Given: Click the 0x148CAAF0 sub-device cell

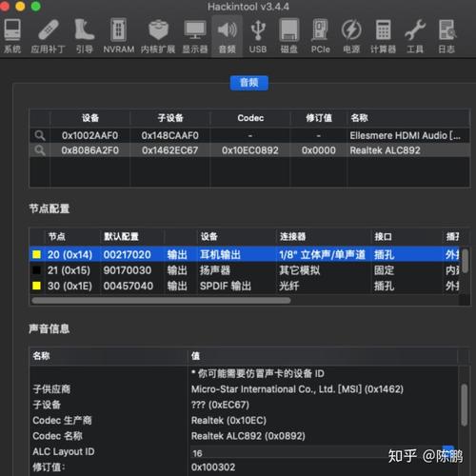Looking at the screenshot, I should coord(169,135).
